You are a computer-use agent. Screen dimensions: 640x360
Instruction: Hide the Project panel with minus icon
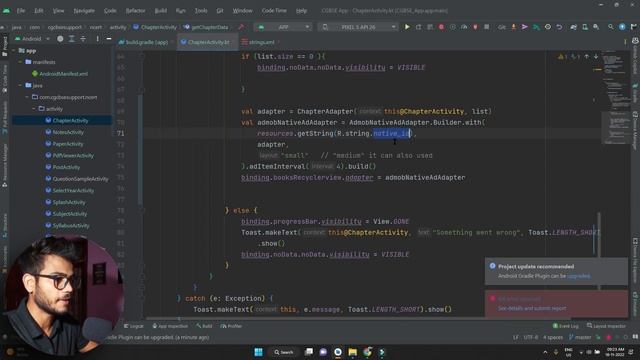click(109, 39)
